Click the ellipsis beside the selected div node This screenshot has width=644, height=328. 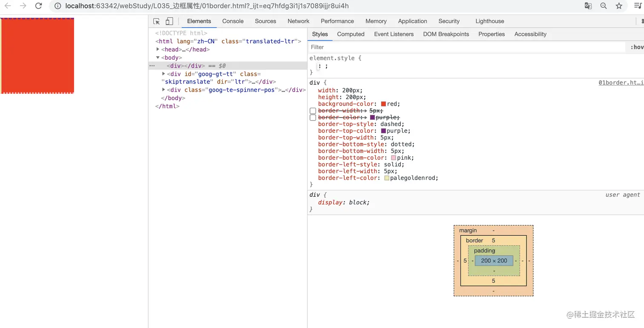pos(152,66)
